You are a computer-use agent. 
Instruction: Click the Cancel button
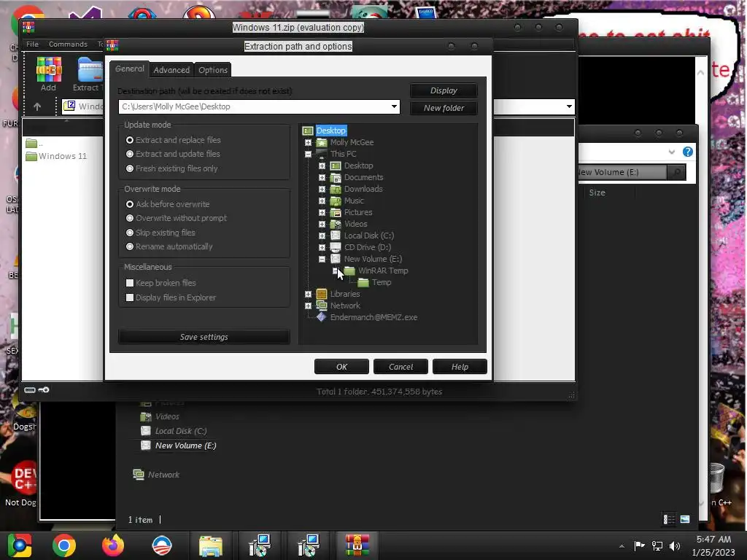pos(400,367)
